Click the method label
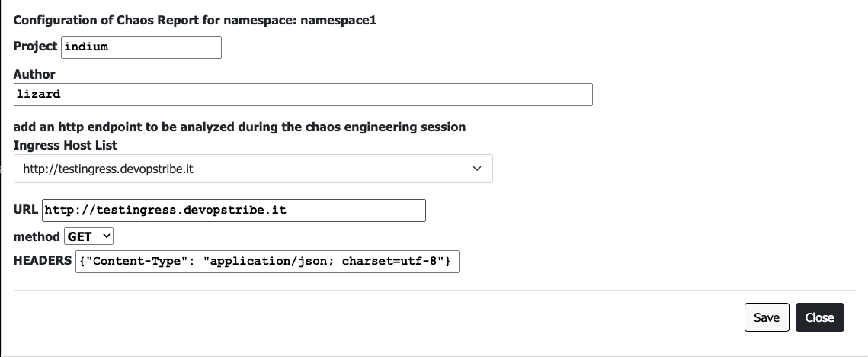The width and height of the screenshot is (868, 357). (36, 236)
